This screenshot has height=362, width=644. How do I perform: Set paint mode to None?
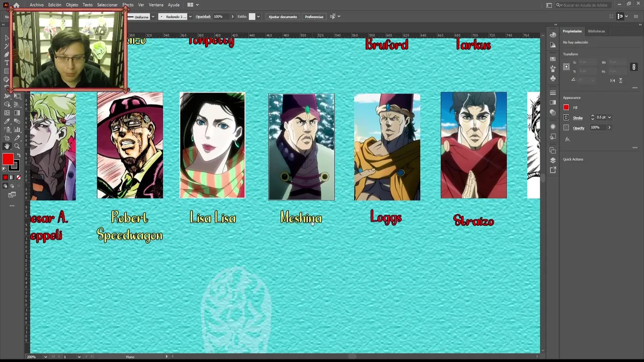pos(18,177)
